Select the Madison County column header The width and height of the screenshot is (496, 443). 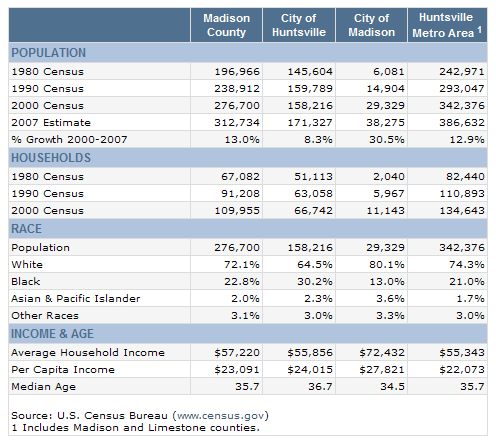(x=227, y=25)
